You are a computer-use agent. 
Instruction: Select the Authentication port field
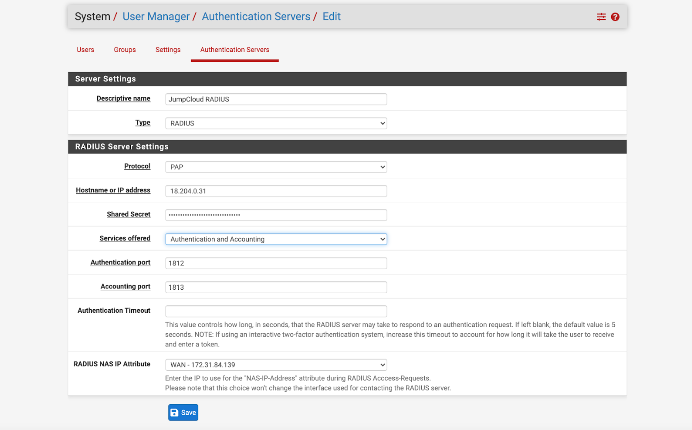[275, 263]
